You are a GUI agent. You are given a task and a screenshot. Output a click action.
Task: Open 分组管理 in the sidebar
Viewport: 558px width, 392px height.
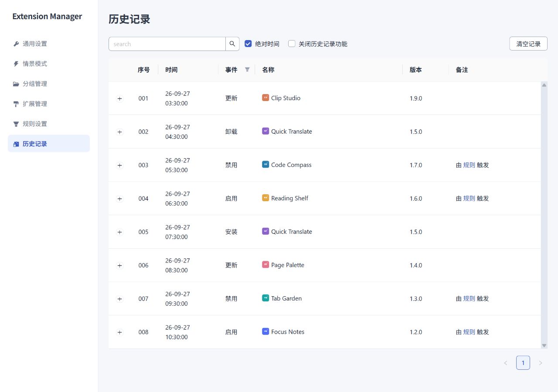[x=49, y=84]
